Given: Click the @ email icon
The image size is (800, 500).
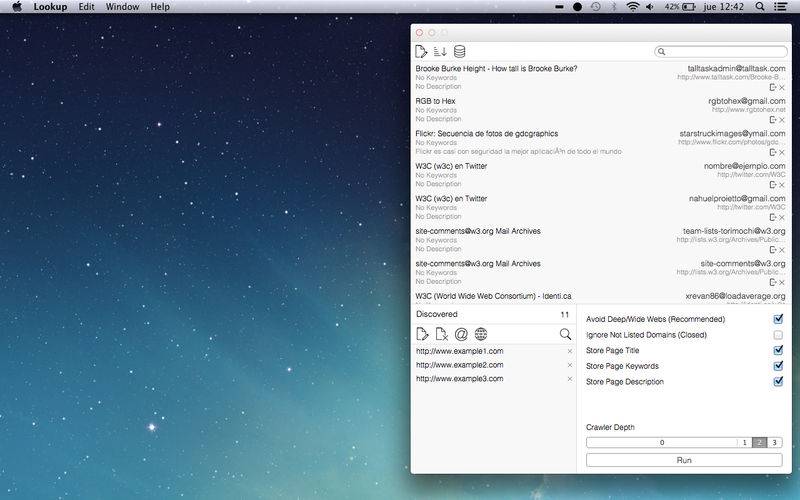Looking at the screenshot, I should click(x=461, y=334).
